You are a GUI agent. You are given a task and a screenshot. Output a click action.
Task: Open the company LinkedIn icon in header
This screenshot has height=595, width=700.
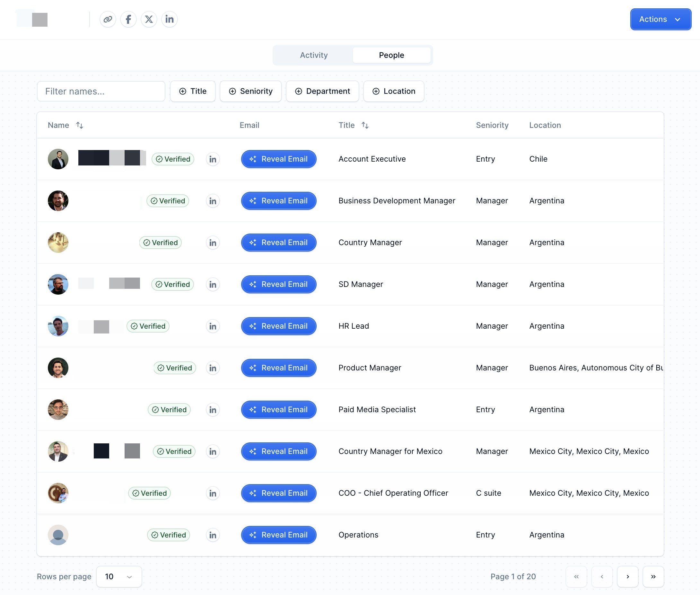pos(170,19)
